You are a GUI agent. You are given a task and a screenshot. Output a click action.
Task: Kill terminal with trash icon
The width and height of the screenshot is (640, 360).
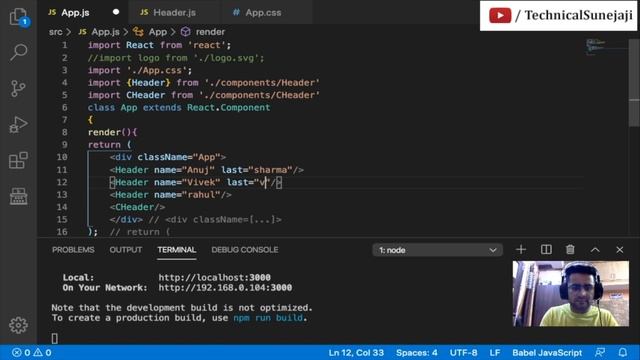click(570, 249)
